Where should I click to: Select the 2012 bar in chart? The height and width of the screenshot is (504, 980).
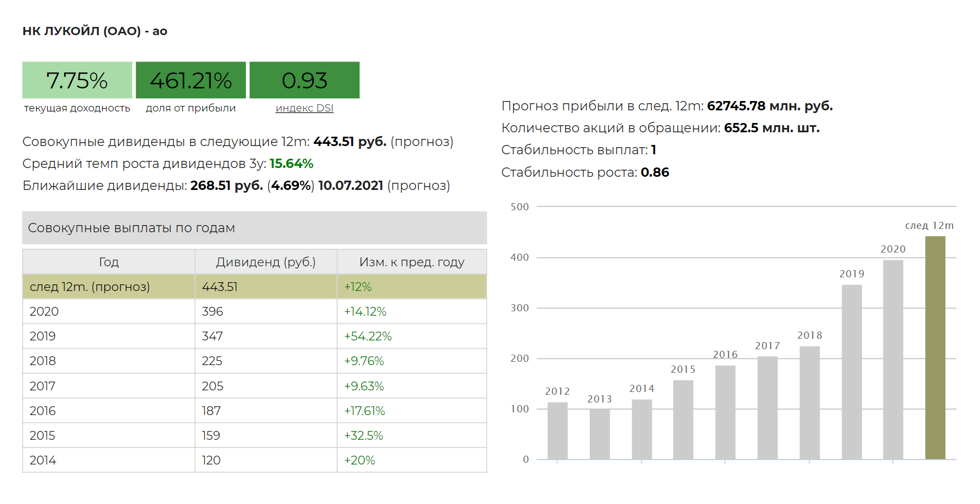(557, 430)
